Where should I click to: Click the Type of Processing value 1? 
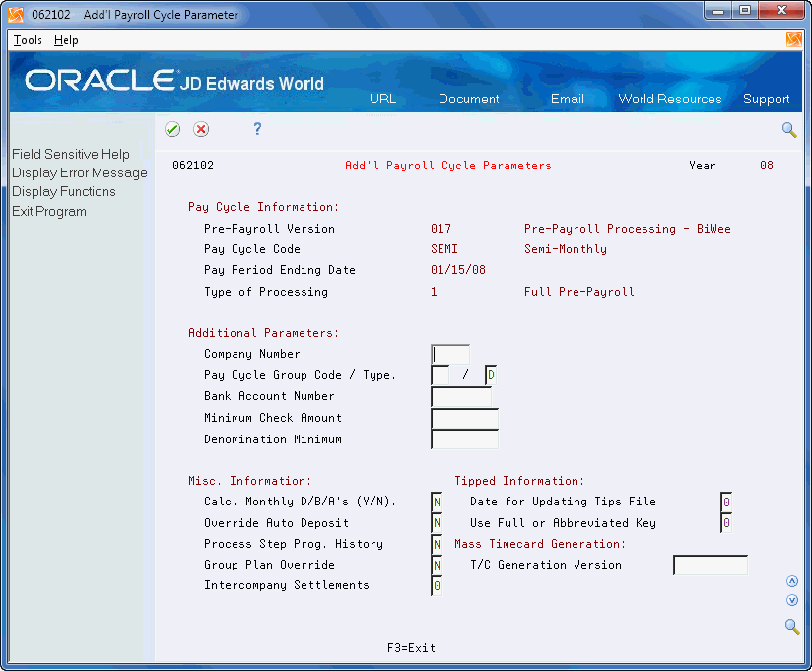tap(434, 292)
